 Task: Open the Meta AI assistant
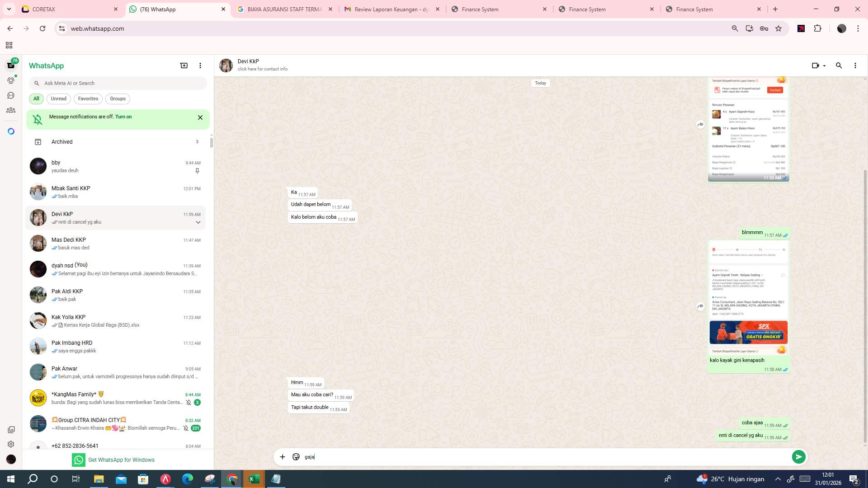point(11,131)
